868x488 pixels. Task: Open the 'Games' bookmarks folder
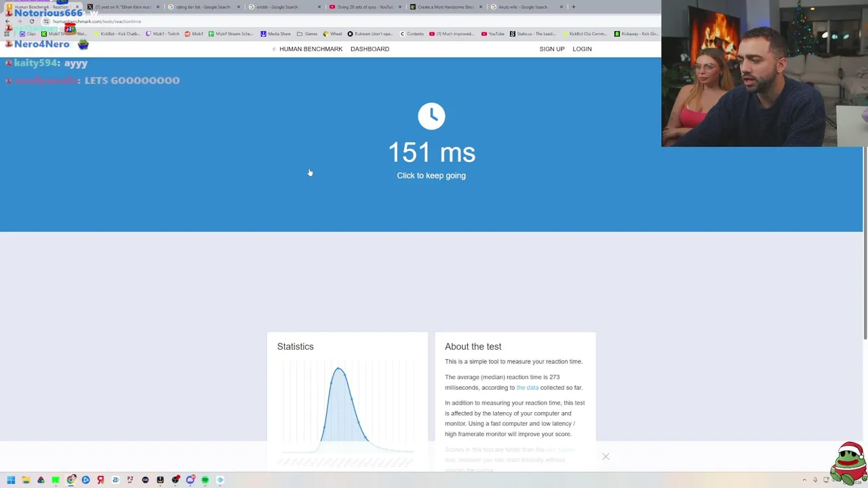point(307,34)
